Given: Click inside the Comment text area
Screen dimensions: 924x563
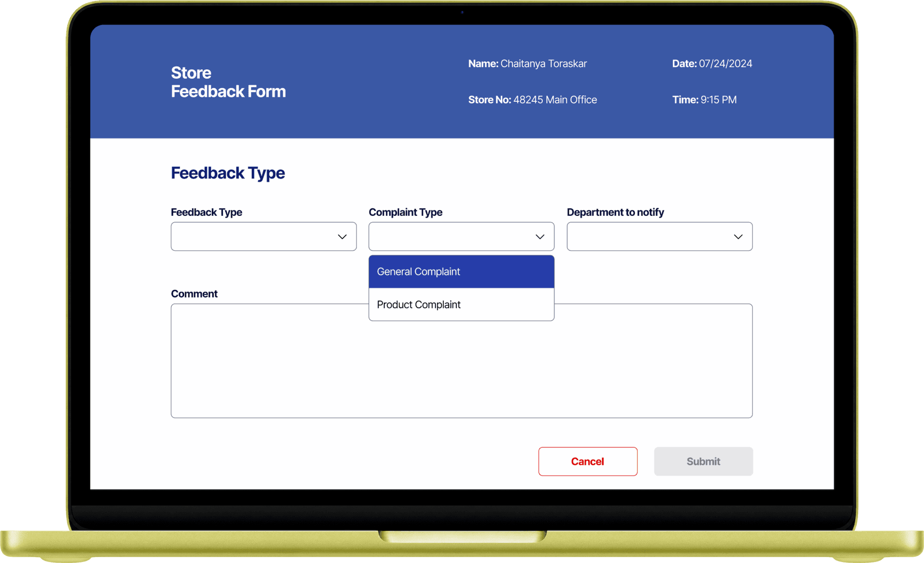Looking at the screenshot, I should coord(461,361).
